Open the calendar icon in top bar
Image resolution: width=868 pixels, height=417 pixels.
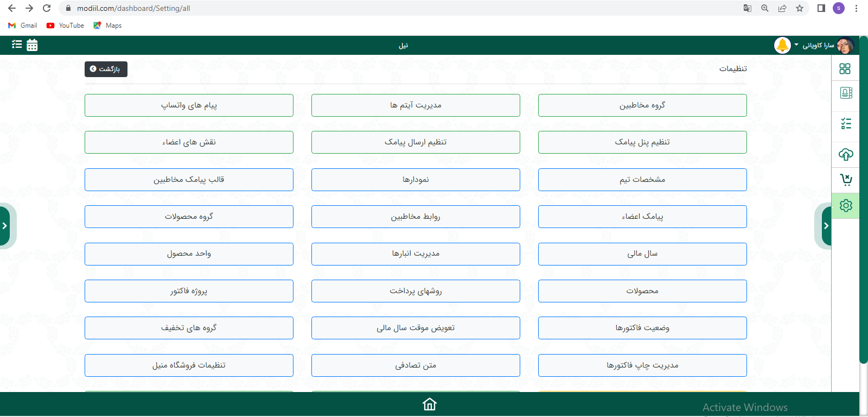[x=32, y=45]
